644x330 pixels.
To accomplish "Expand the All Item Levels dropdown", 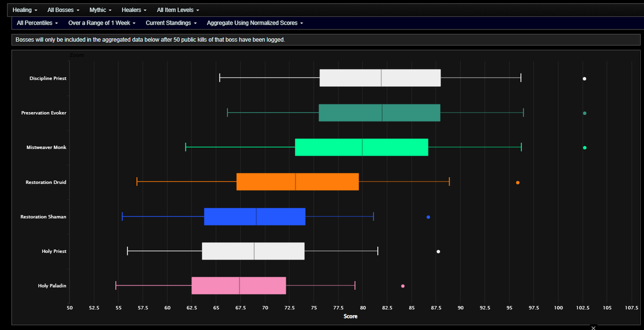I will tap(178, 10).
